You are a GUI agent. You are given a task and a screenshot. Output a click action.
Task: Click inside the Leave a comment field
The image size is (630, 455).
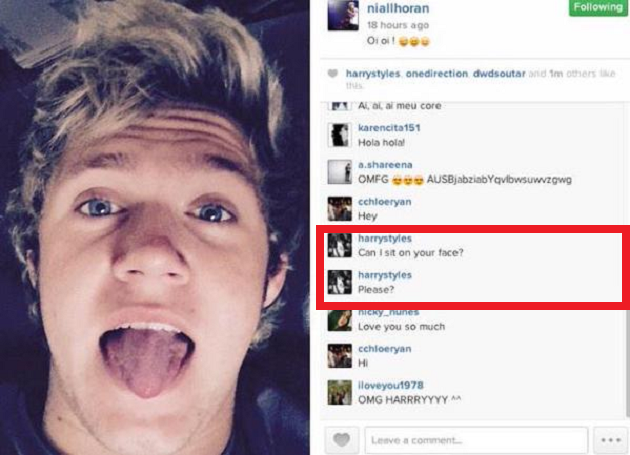476,441
